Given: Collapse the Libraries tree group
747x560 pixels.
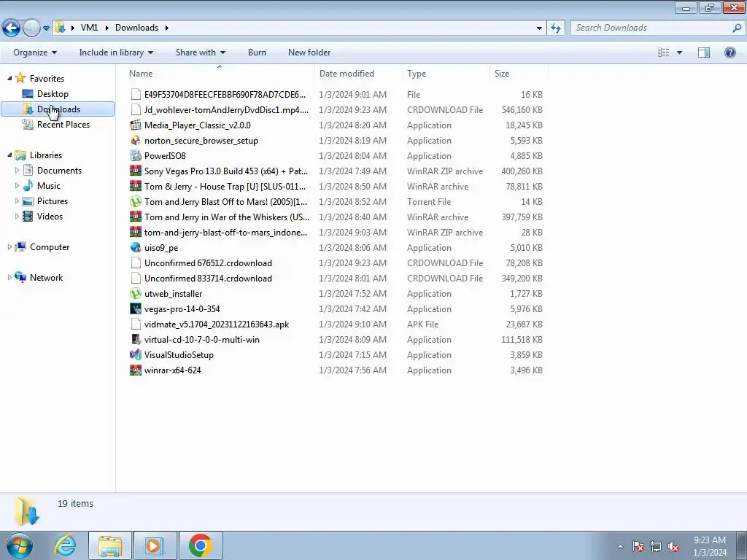Looking at the screenshot, I should click(9, 155).
